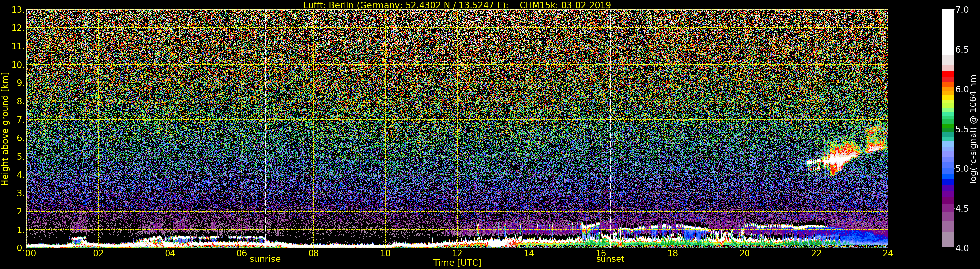Click the 02 hour tick on the time axis
Image resolution: width=980 pixels, height=269 pixels.
tap(98, 253)
